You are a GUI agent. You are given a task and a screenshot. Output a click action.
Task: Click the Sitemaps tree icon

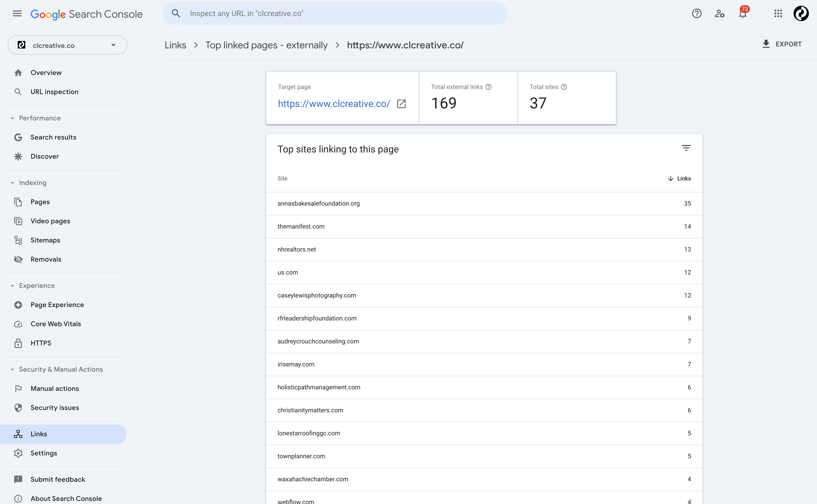18,240
